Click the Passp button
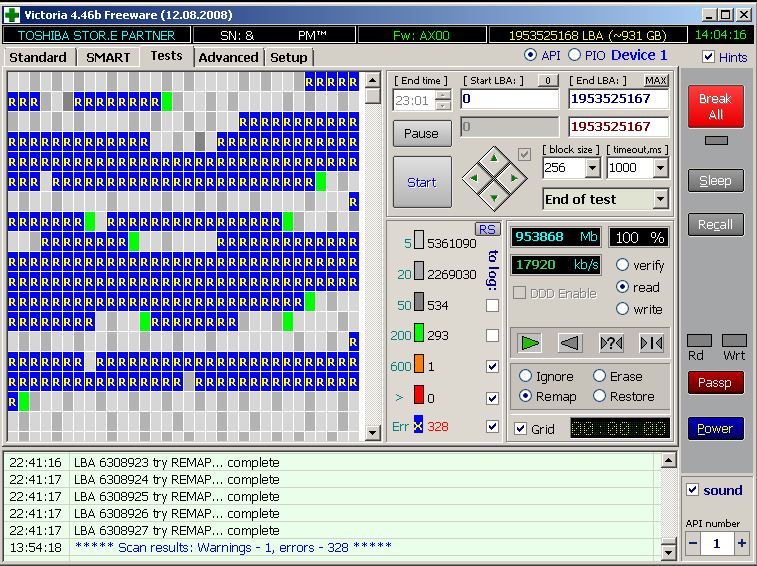Image resolution: width=757 pixels, height=566 pixels. tap(715, 382)
